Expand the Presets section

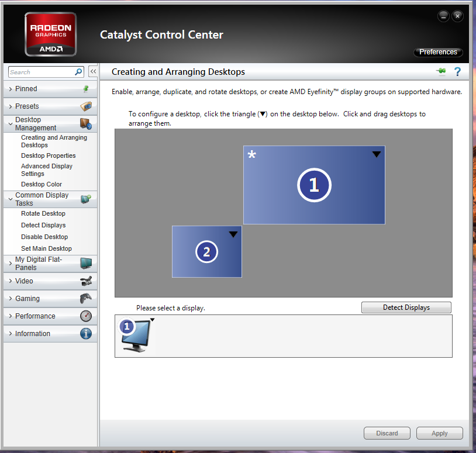point(11,106)
